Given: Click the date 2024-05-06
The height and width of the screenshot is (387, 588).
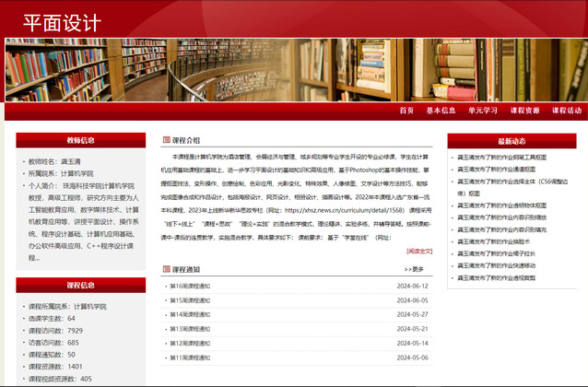Looking at the screenshot, I should pyautogui.click(x=412, y=358).
